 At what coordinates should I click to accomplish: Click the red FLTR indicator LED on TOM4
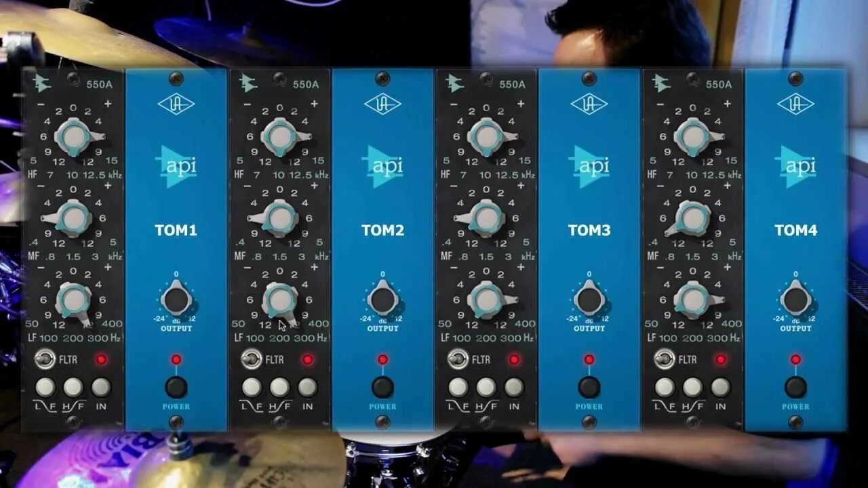[720, 359]
